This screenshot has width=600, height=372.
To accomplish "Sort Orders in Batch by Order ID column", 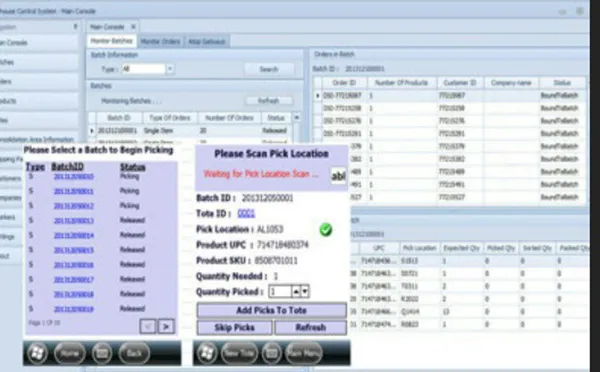I will [344, 83].
